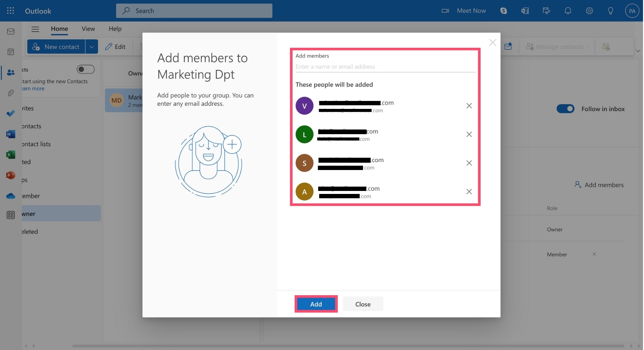Click the New contact button
644x350 pixels.
pyautogui.click(x=56, y=47)
